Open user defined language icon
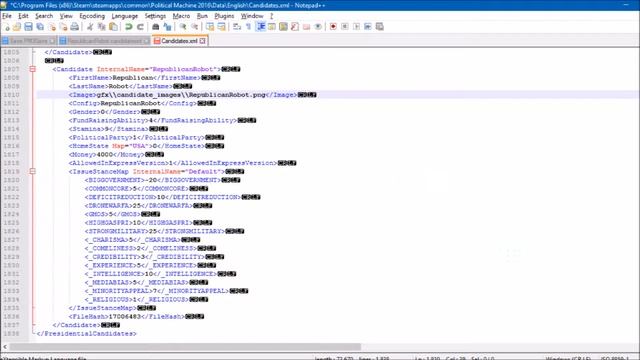 click(x=271, y=27)
